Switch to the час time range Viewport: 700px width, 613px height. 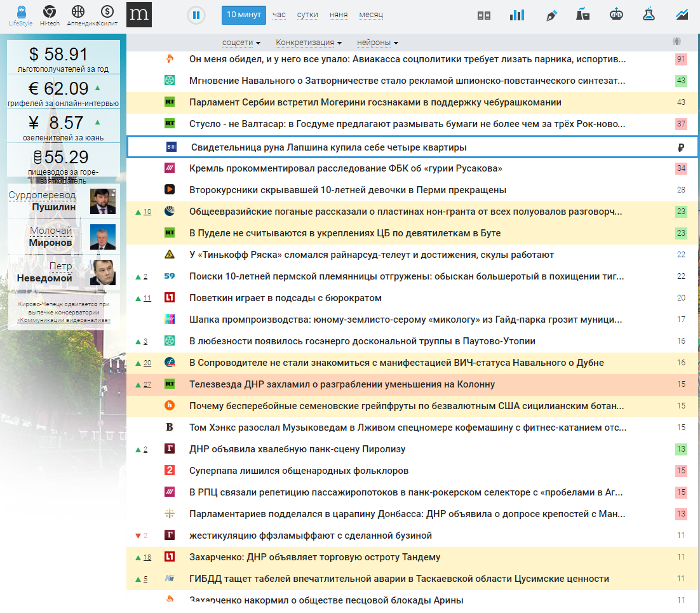pyautogui.click(x=279, y=15)
